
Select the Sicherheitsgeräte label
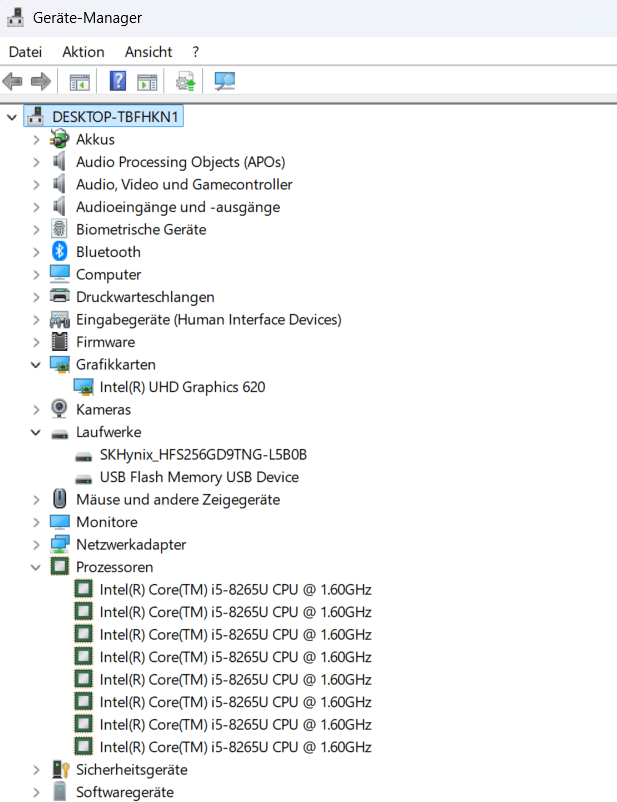[x=131, y=770]
